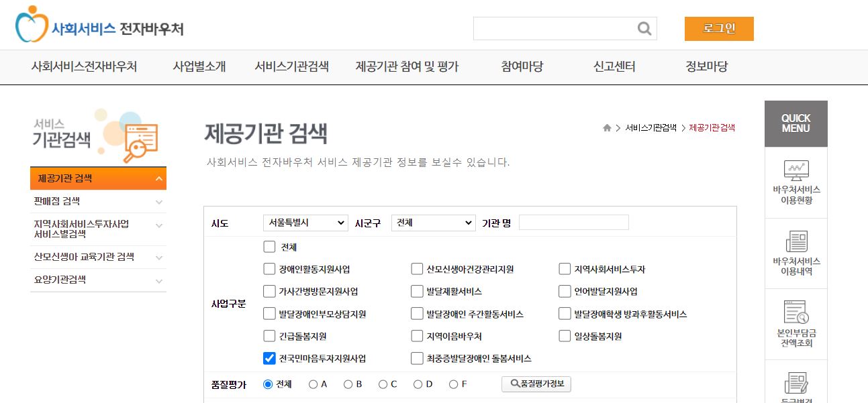Click the 로그인 button

(x=719, y=28)
